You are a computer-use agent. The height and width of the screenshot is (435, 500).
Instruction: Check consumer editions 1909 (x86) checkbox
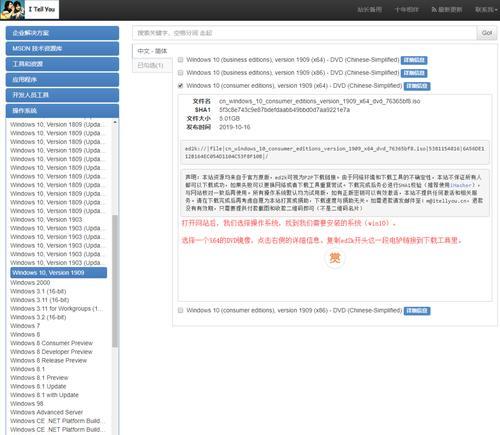pyautogui.click(x=180, y=310)
